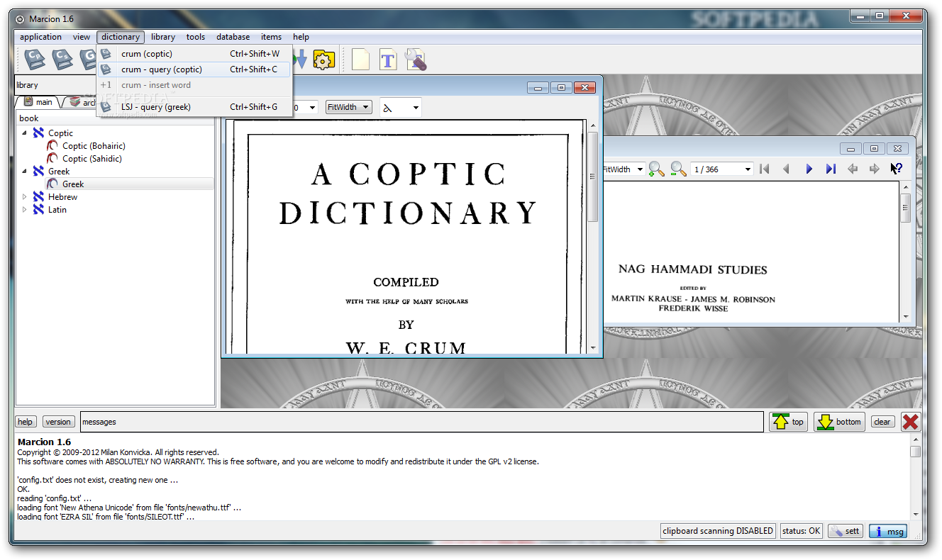Expand the Latin tree node
The width and height of the screenshot is (942, 560).
tap(24, 210)
